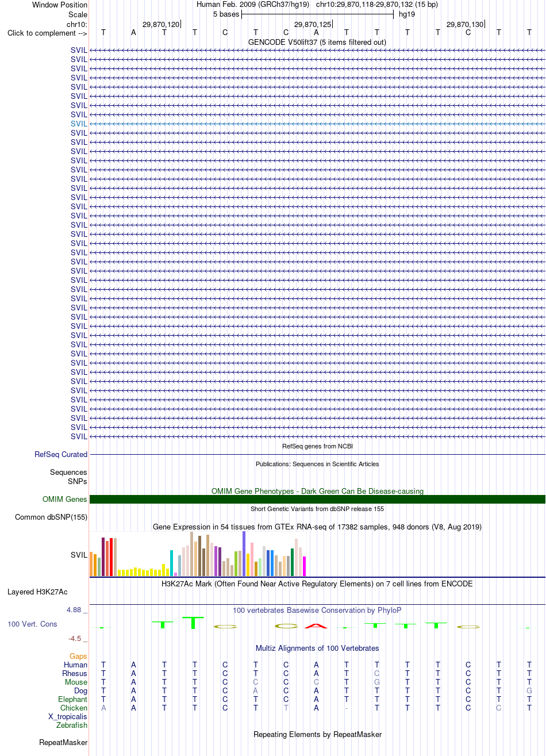Click the 29,870,125 position marker

click(x=313, y=24)
